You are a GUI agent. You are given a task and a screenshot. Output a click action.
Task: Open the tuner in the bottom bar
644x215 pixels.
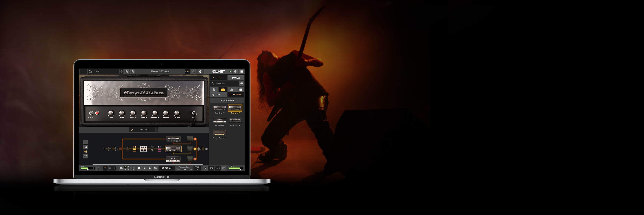tap(105, 168)
